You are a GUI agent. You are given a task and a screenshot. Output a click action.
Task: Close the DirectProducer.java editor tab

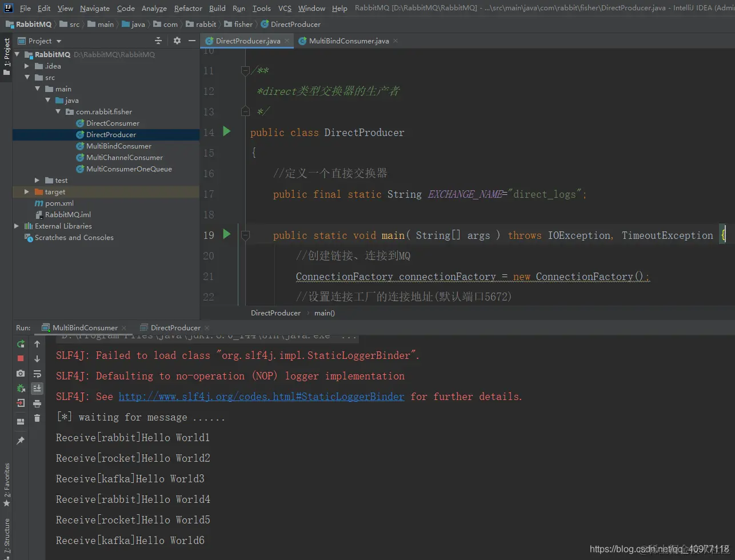point(287,41)
